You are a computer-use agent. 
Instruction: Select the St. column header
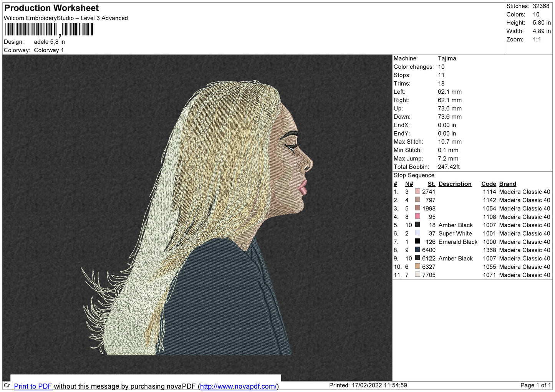point(432,184)
